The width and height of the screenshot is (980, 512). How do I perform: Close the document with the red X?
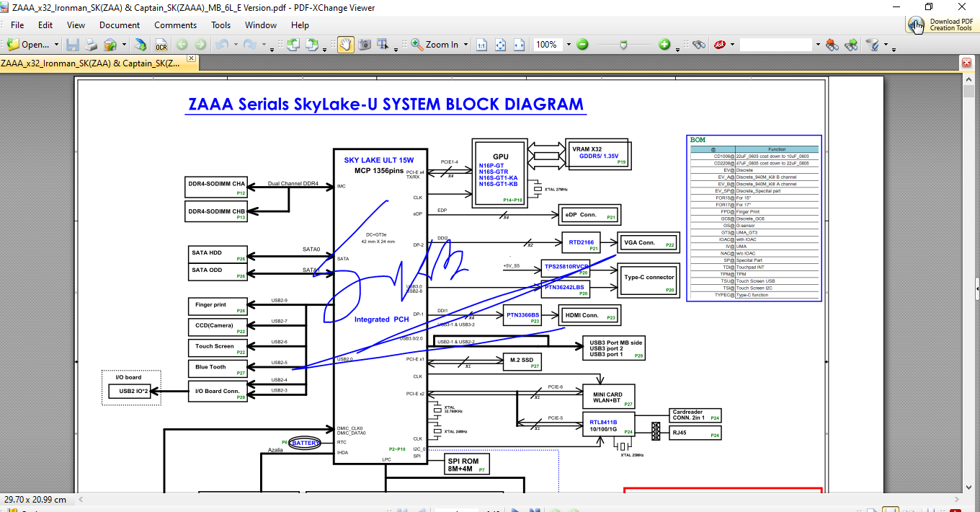(x=966, y=63)
